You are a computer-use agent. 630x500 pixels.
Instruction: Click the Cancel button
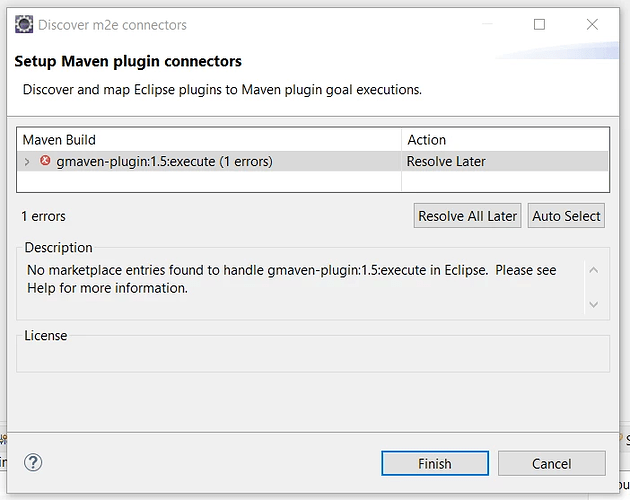pyautogui.click(x=552, y=463)
